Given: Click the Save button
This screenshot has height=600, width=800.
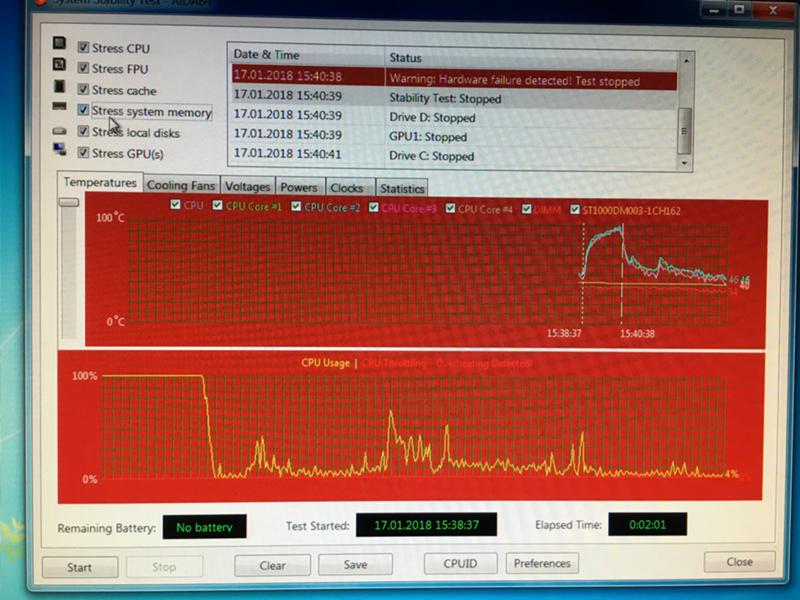Looking at the screenshot, I should (x=356, y=564).
